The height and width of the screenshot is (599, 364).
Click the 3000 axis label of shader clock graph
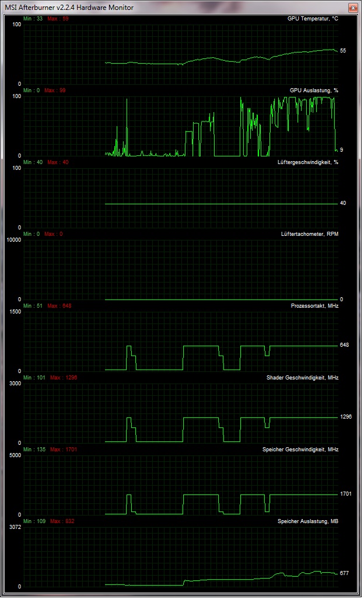[15, 383]
